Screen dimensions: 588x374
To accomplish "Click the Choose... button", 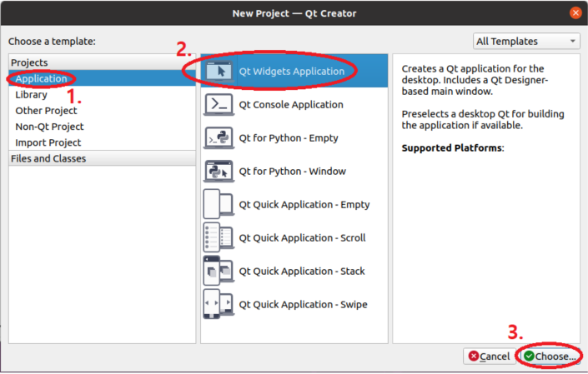I will click(x=550, y=356).
